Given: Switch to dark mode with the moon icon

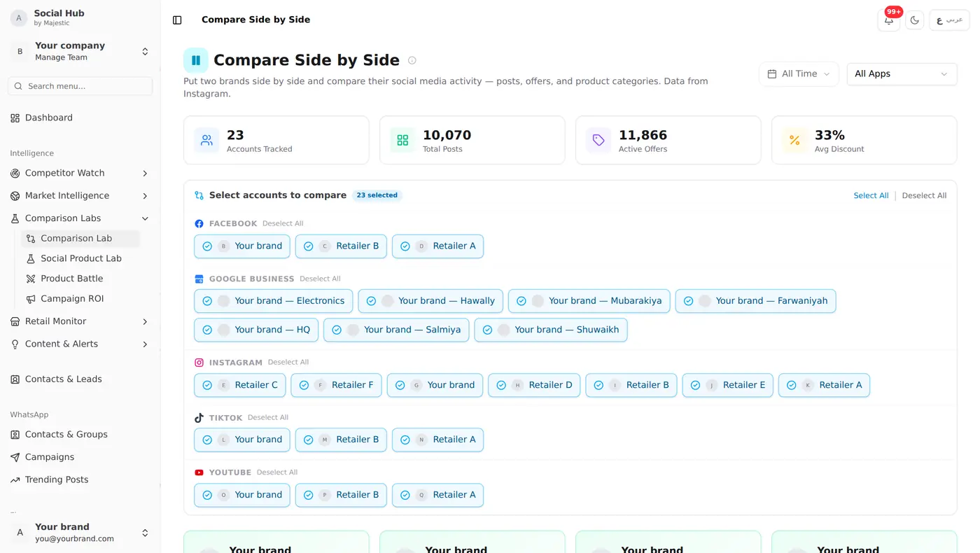Looking at the screenshot, I should click(x=914, y=20).
